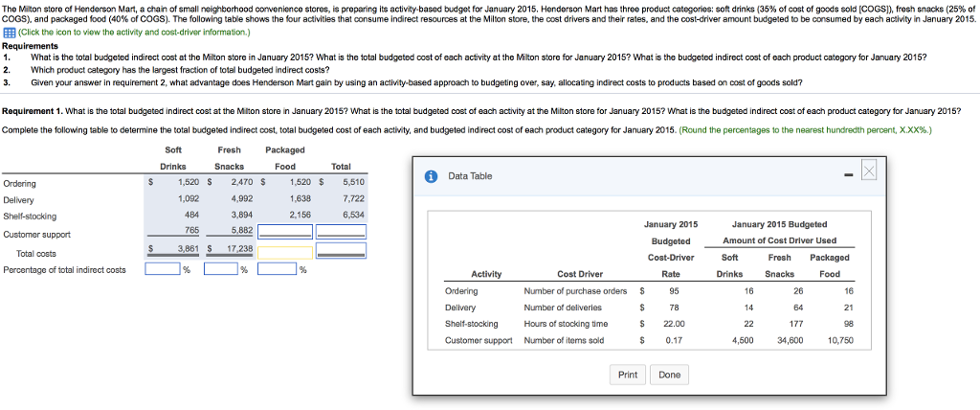This screenshot has height=410, width=980.
Task: Click Number of deliveries cost driver
Action: pos(563,307)
